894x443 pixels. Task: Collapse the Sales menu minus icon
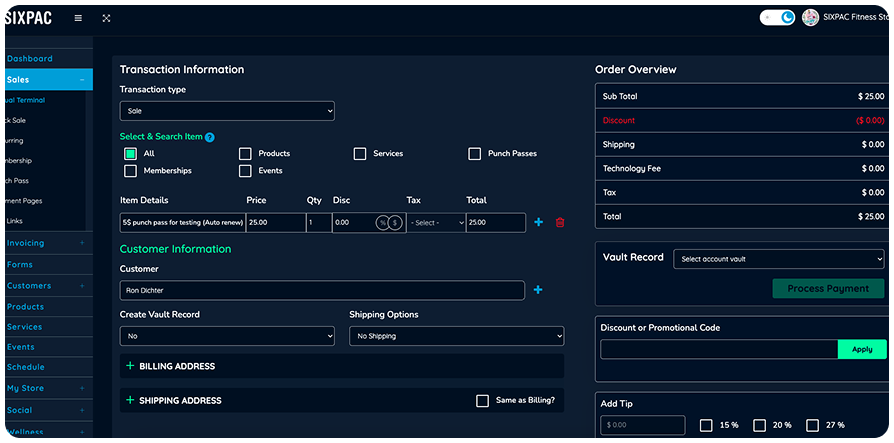pos(82,80)
